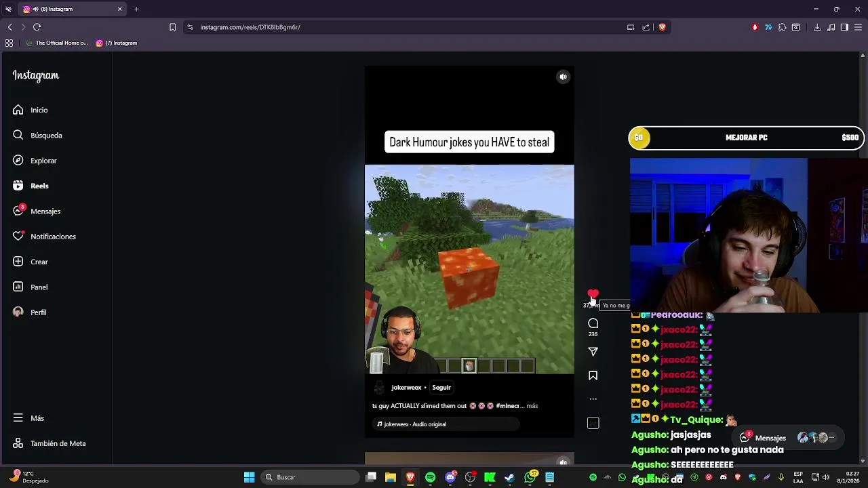The width and height of the screenshot is (868, 488).
Task: Reload the page
Action: coord(37,27)
